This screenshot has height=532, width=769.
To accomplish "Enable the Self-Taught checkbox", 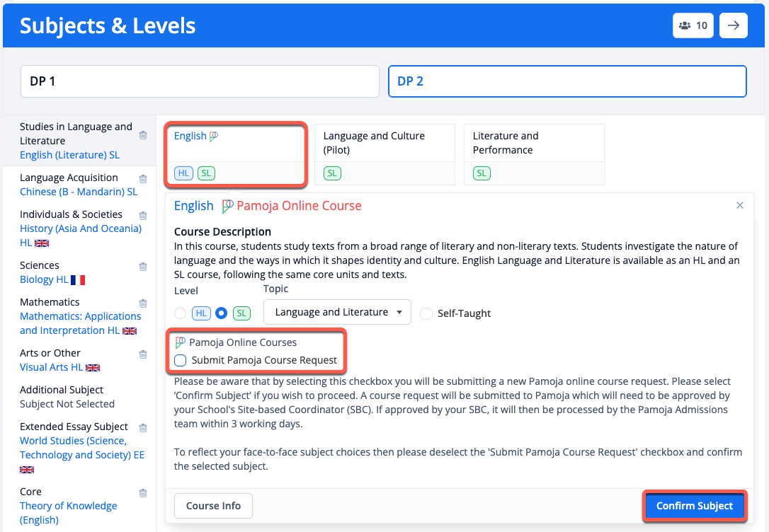I will click(x=426, y=313).
